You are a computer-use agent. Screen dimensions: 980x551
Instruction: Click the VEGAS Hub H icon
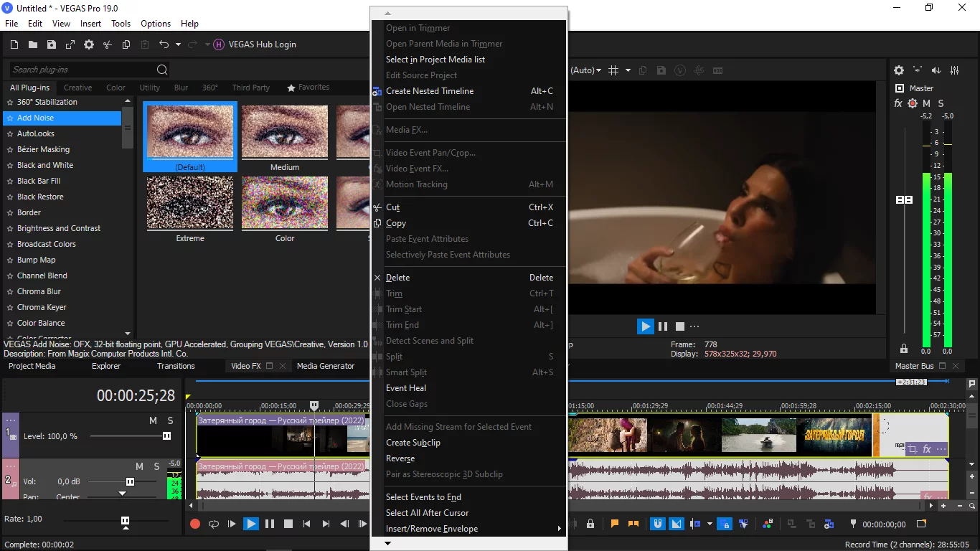[x=219, y=44]
